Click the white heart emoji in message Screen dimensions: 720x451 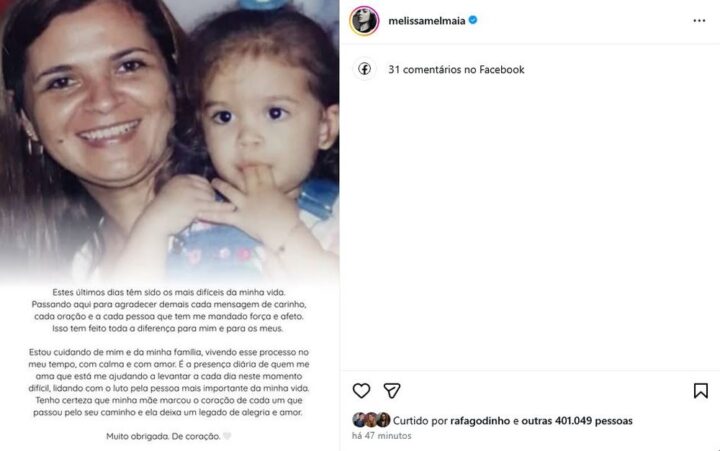(227, 436)
